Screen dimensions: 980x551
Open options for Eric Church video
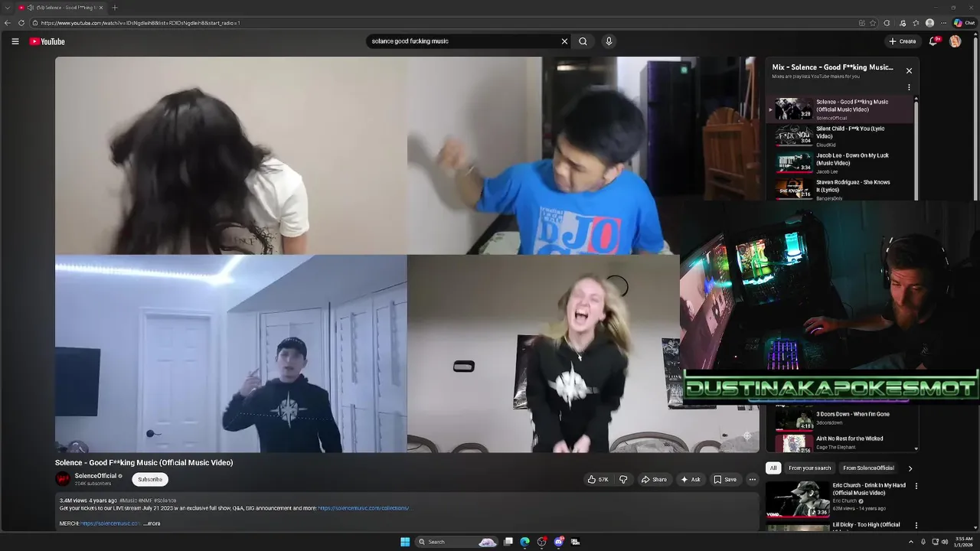pyautogui.click(x=916, y=486)
